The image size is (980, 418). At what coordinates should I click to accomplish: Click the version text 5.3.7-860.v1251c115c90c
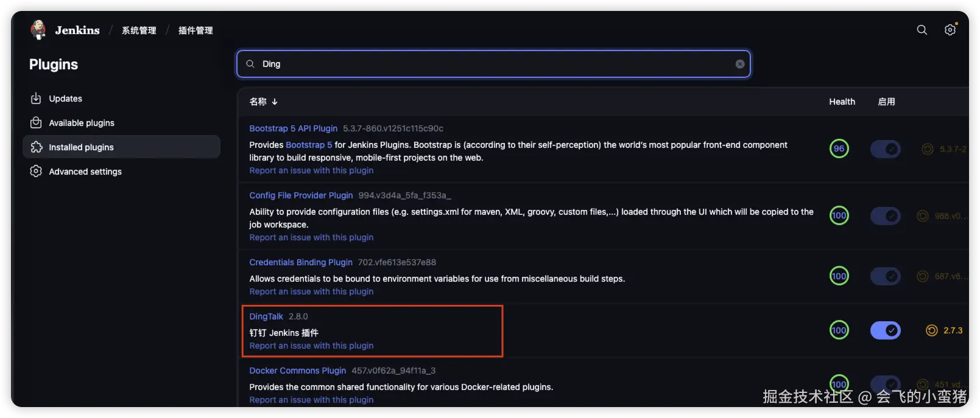pos(393,128)
